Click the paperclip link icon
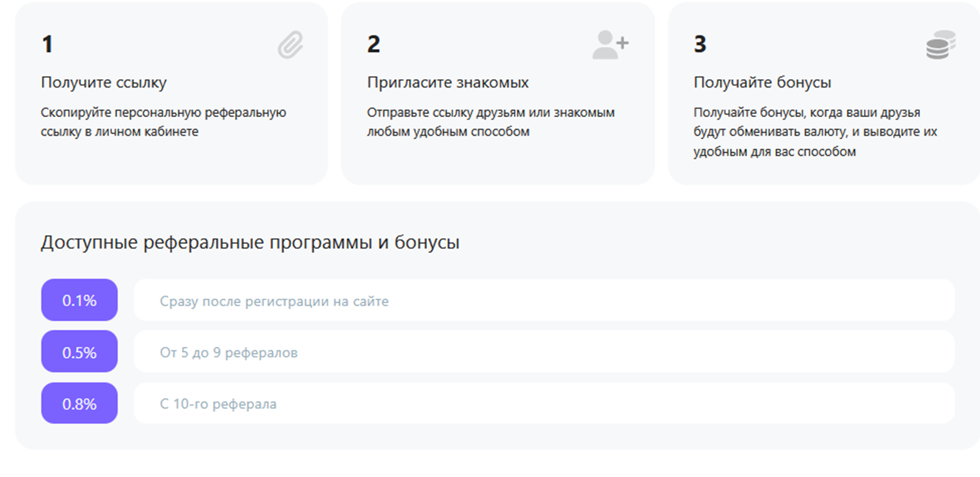The height and width of the screenshot is (477, 980). click(290, 46)
